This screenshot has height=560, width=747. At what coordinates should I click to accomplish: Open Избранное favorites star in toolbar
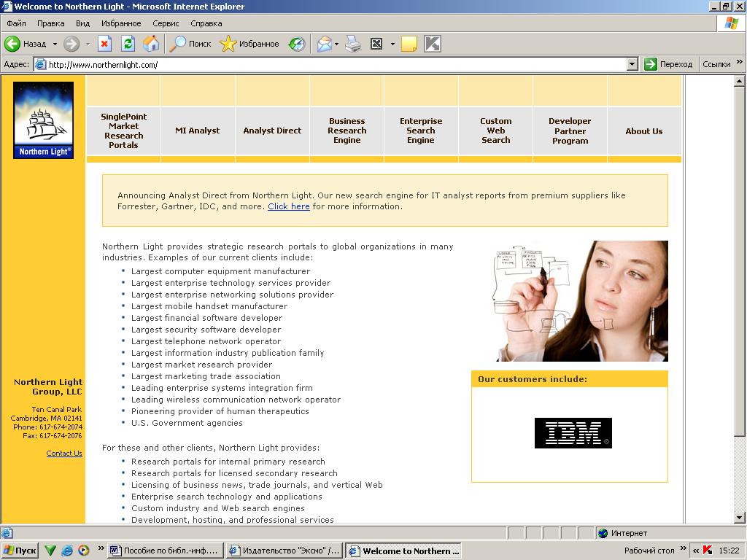249,44
